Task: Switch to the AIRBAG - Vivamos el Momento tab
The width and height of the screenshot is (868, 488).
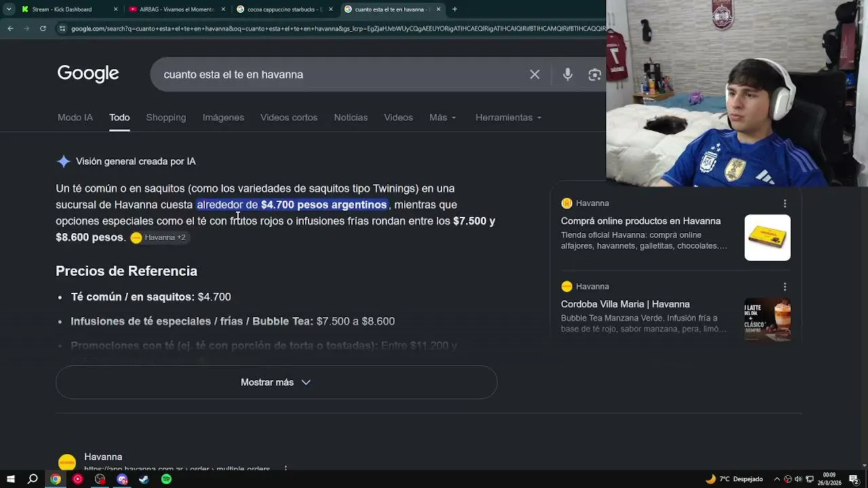Action: click(x=176, y=9)
